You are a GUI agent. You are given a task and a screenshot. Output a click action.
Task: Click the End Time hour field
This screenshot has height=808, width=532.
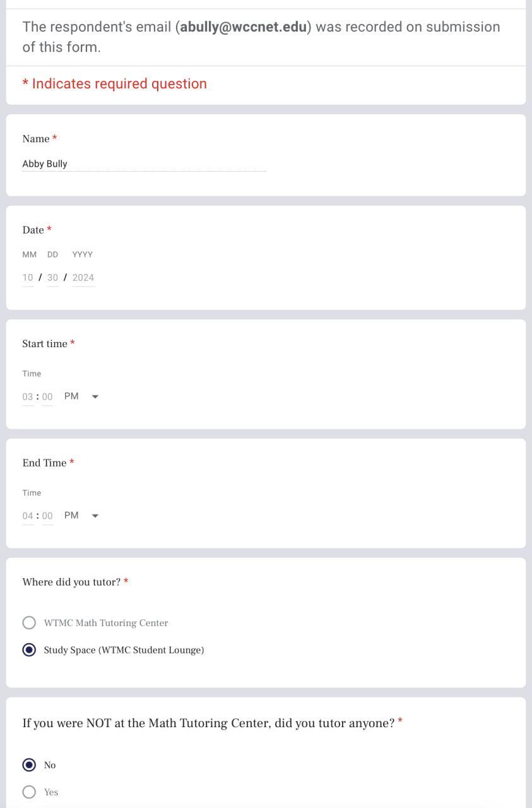[28, 516]
